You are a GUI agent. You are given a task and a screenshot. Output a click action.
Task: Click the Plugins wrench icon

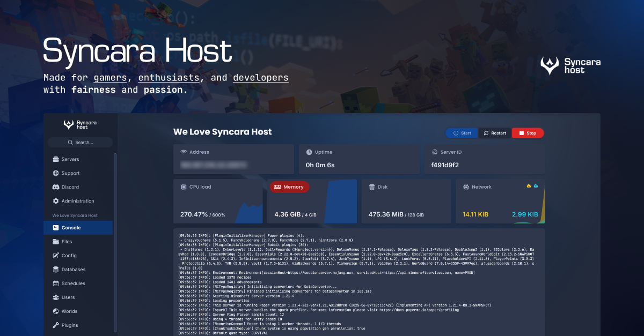tap(56, 325)
